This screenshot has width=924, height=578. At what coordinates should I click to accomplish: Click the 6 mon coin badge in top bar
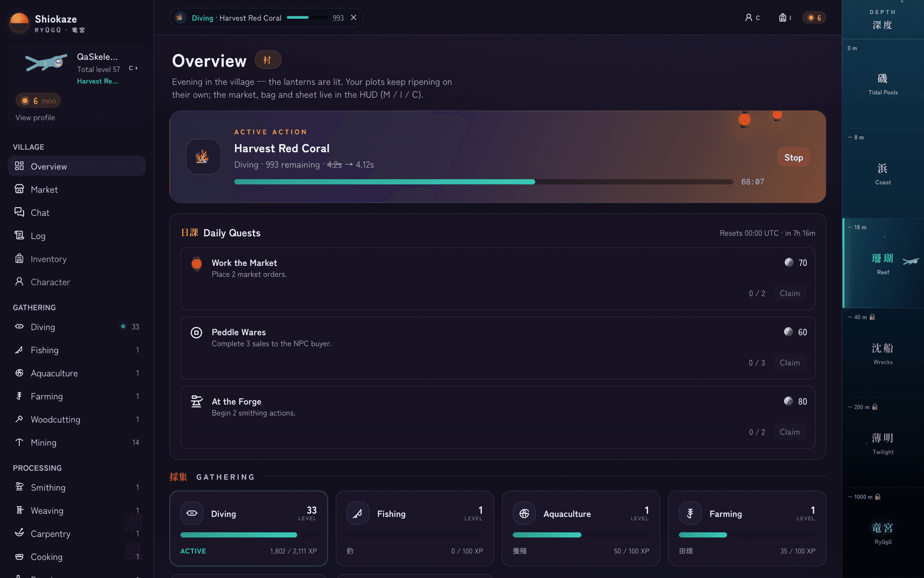814,17
